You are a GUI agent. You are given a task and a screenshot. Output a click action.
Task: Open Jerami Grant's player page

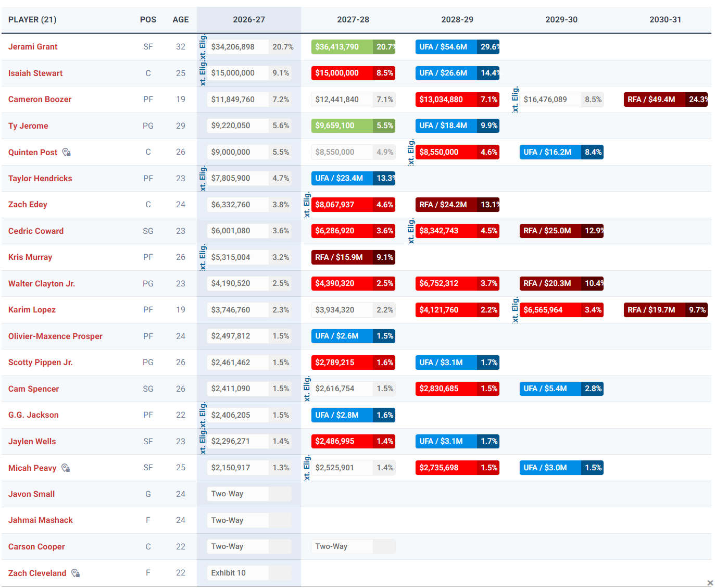coord(33,47)
